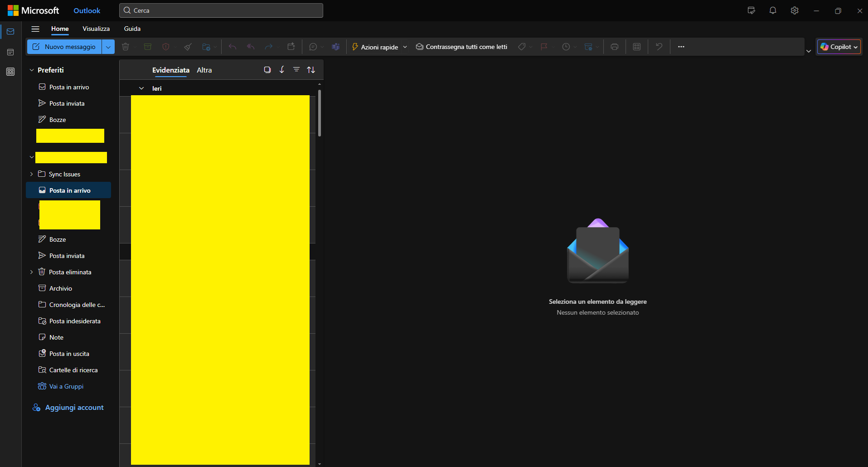Screen dimensions: 868x467
Task: Switch to the Altra inbox tab
Action: [x=204, y=70]
